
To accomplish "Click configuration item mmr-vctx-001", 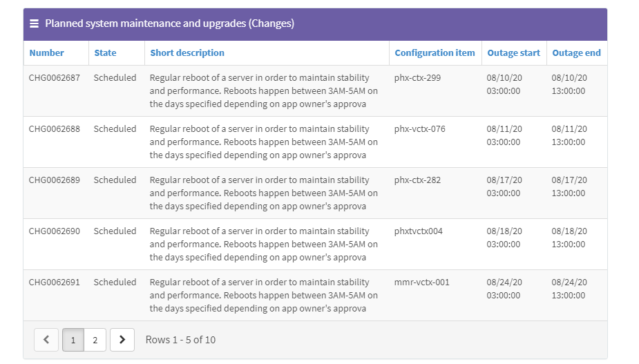I will tap(421, 282).
